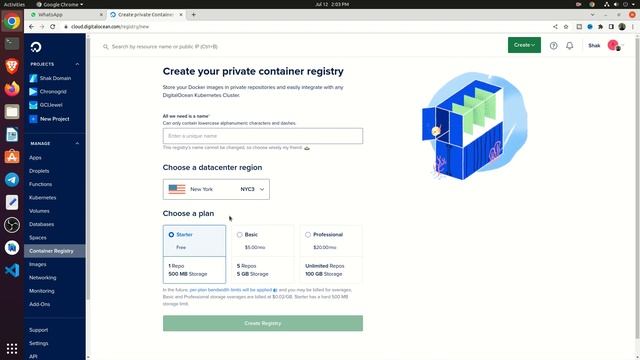Open the Chrome three-dot menu
The height and width of the screenshot is (360, 640).
point(633,27)
